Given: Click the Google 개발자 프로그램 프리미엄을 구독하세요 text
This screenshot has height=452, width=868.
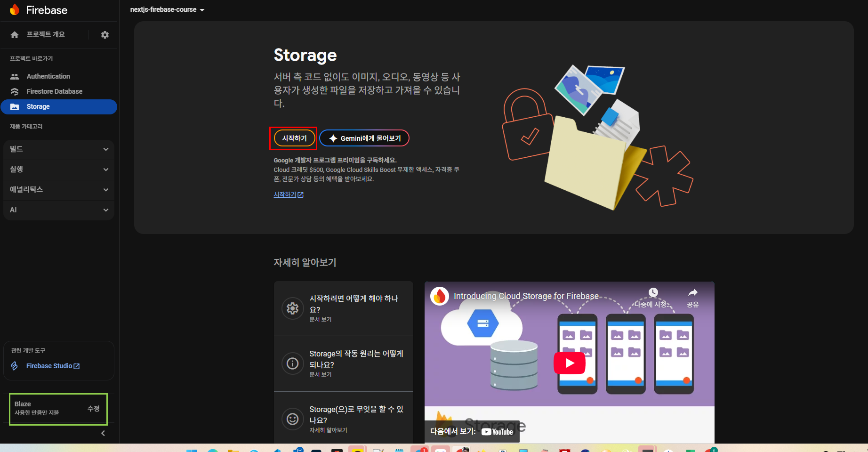Looking at the screenshot, I should [335, 161].
